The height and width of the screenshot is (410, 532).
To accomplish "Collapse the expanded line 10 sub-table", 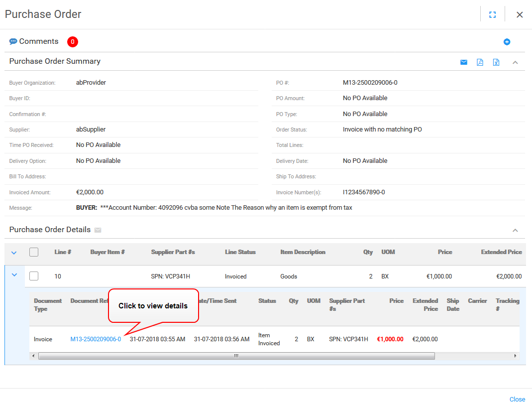I will coord(14,274).
